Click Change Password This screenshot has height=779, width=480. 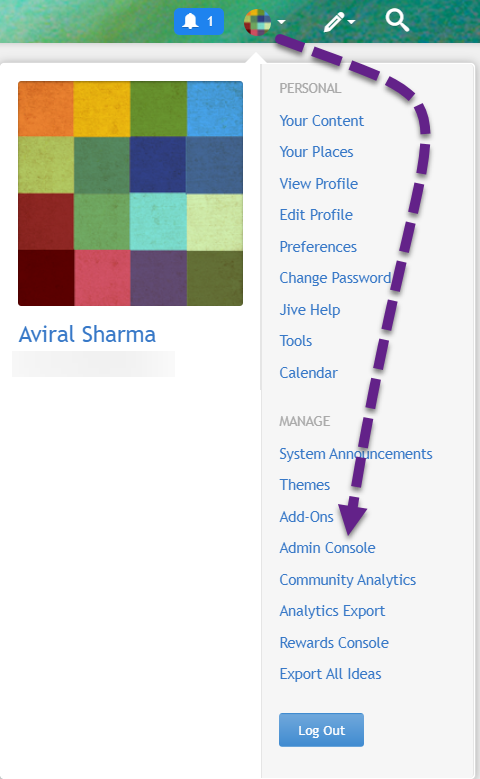[x=335, y=278]
